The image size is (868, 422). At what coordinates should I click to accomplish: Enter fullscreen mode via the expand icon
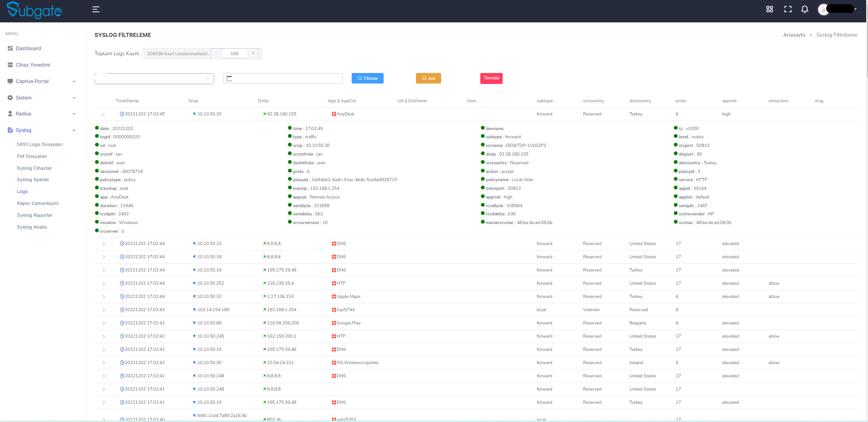point(788,9)
